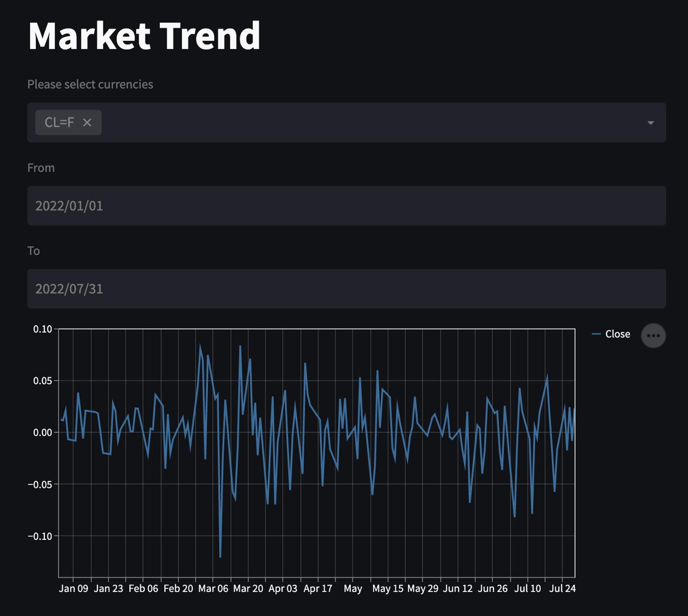Click the From date field 2022/01/01
688x616 pixels.
pyautogui.click(x=346, y=206)
